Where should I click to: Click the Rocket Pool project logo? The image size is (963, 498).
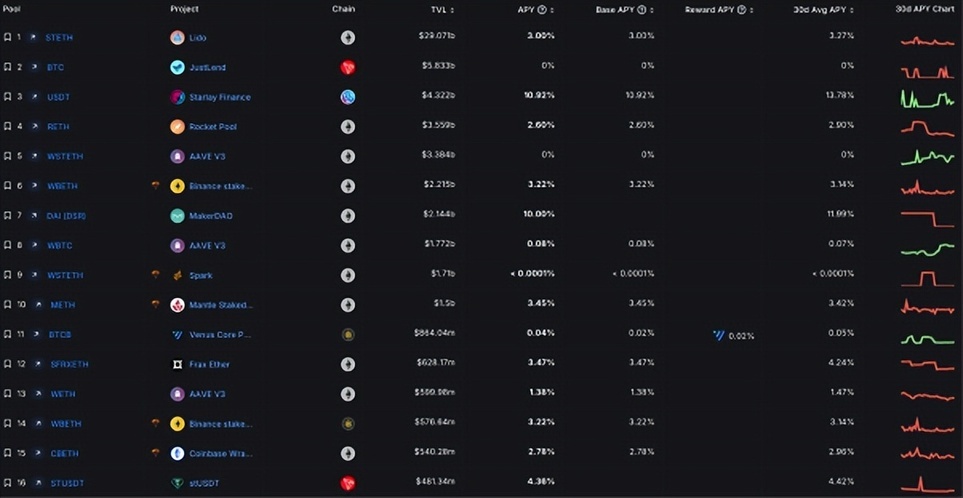click(x=177, y=126)
